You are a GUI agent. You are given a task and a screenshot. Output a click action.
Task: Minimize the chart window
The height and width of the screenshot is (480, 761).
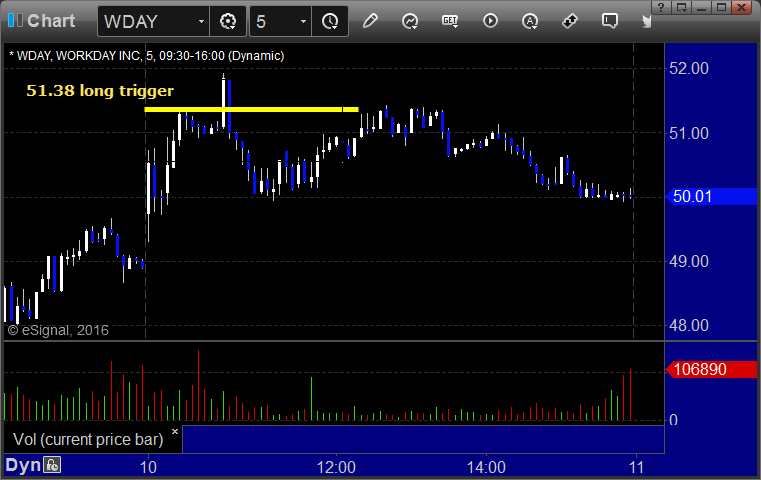(x=701, y=7)
